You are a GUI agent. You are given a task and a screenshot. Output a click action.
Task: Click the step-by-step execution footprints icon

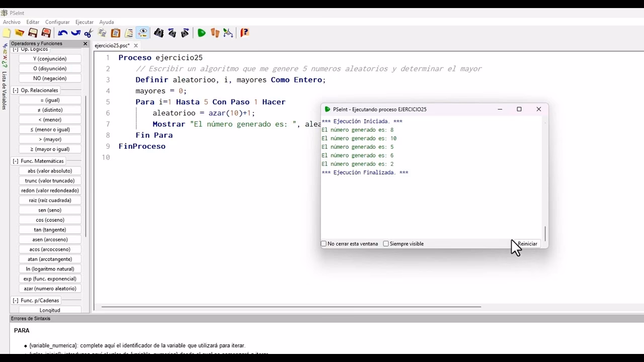215,33
